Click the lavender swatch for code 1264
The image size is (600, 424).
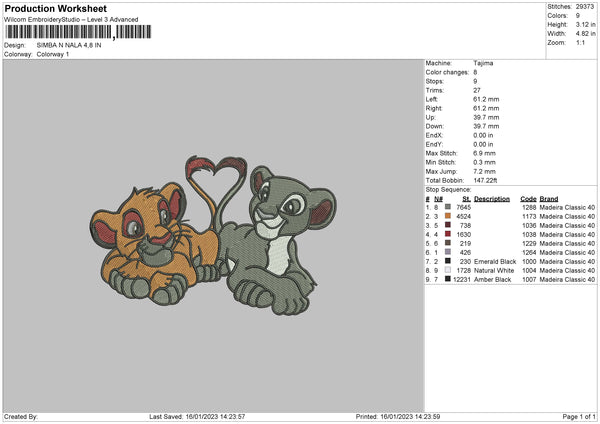tap(446, 252)
